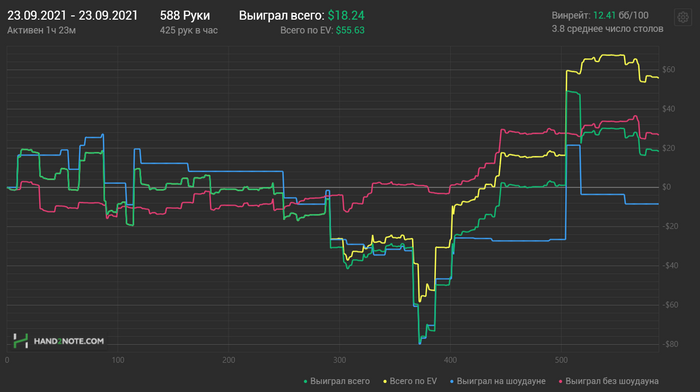Toggle the 'Выиграл всего' green legend entry
The image size is (700, 392).
click(x=337, y=381)
